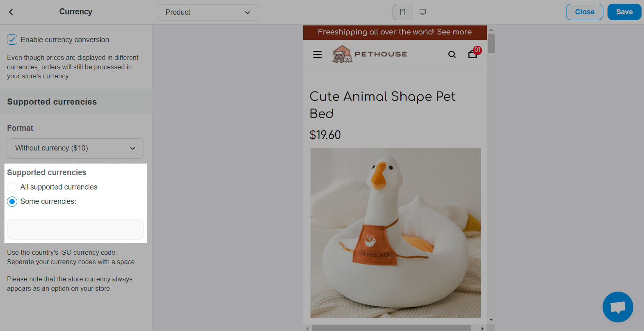
Task: Click the Freeshipping announcement bar
Action: (395, 32)
